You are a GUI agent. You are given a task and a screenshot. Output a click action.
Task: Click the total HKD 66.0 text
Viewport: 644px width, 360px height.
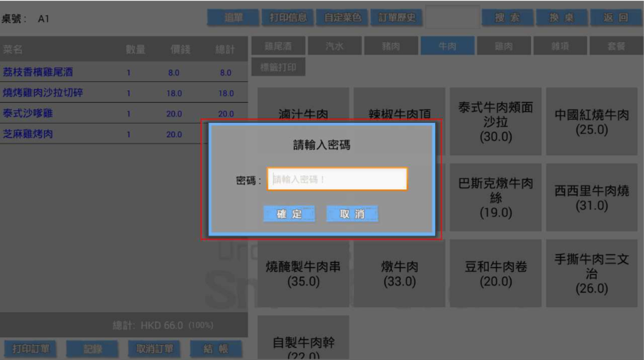point(163,325)
